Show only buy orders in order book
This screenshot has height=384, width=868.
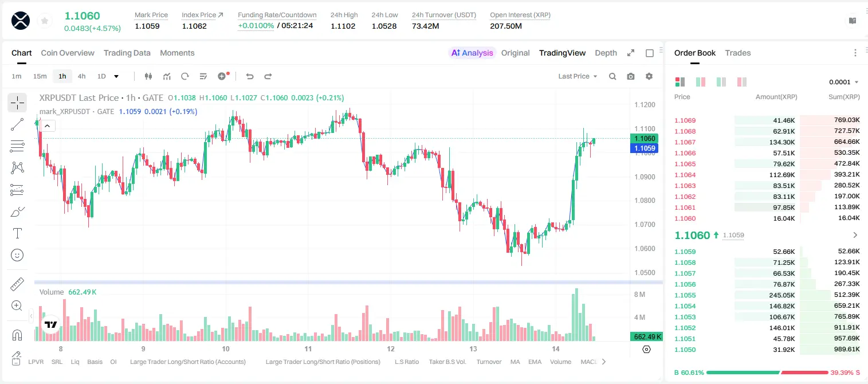(x=721, y=82)
